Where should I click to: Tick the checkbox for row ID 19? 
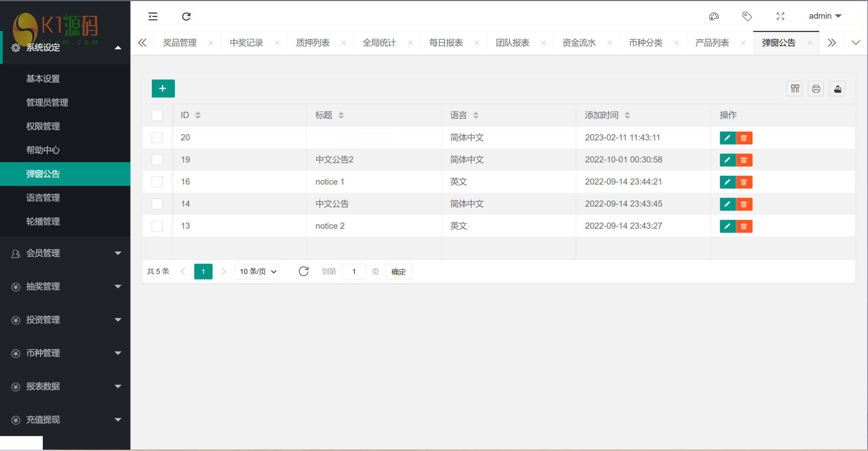pyautogui.click(x=157, y=160)
